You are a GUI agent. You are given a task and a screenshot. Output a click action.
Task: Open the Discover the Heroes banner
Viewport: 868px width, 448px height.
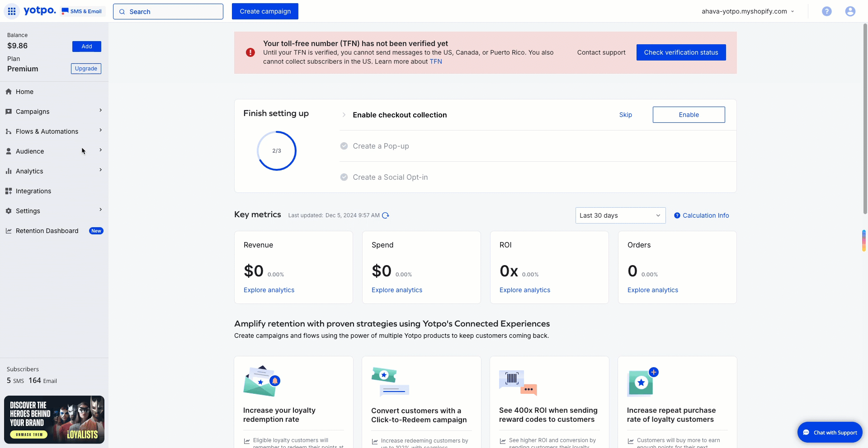(54, 420)
